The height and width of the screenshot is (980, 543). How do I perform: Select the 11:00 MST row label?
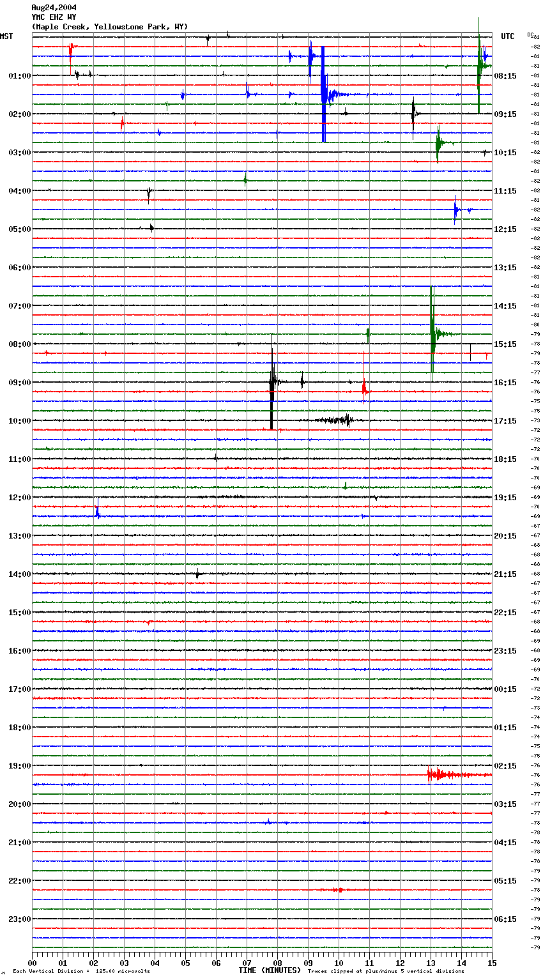[20, 459]
